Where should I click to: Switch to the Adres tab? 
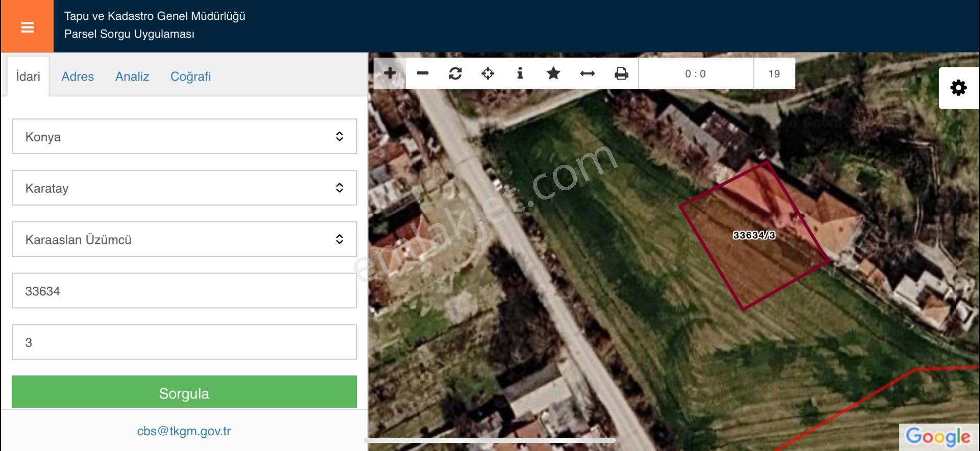[x=78, y=77]
